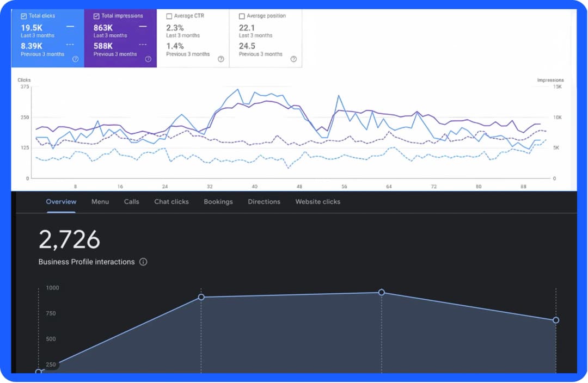
Task: Open help icon on Total impressions card
Action: click(148, 59)
